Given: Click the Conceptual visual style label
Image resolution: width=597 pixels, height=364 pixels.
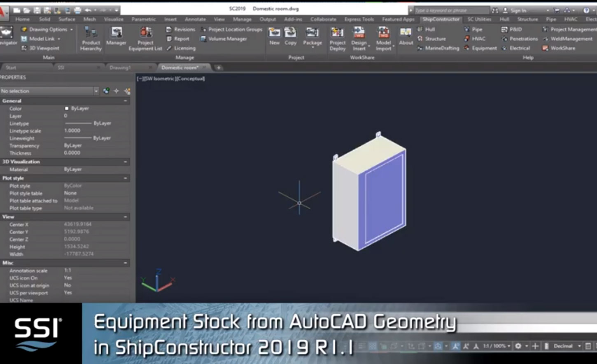Looking at the screenshot, I should click(191, 78).
